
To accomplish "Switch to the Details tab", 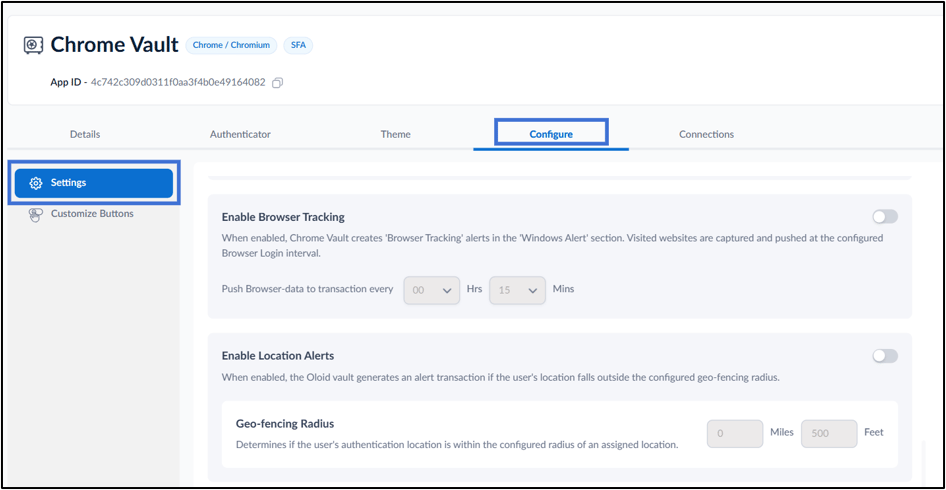I will click(85, 134).
